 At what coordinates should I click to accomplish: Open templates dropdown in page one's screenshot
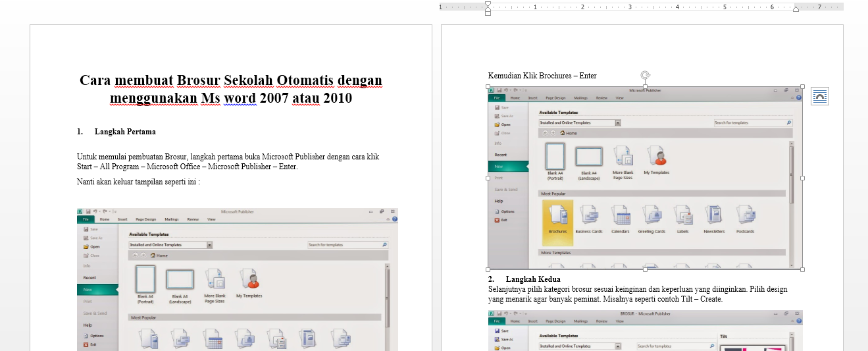[x=209, y=244]
